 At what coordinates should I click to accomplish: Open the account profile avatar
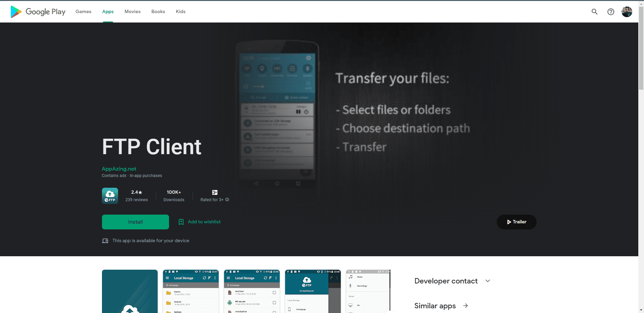pos(627,12)
